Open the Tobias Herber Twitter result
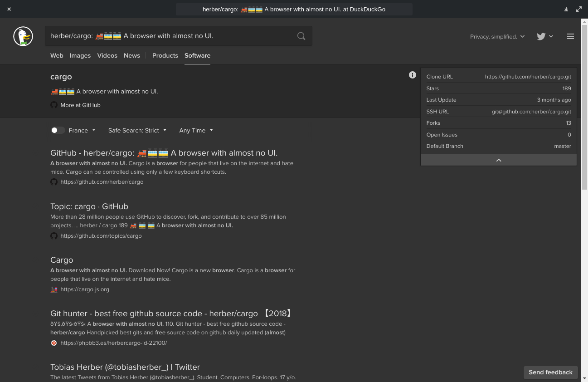The height and width of the screenshot is (382, 588). tap(125, 367)
